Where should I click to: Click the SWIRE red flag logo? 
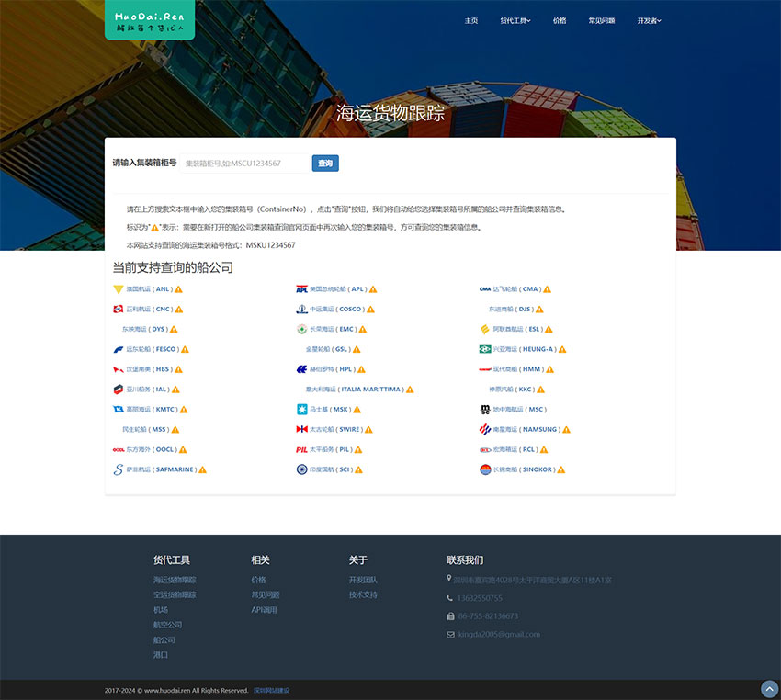302,429
